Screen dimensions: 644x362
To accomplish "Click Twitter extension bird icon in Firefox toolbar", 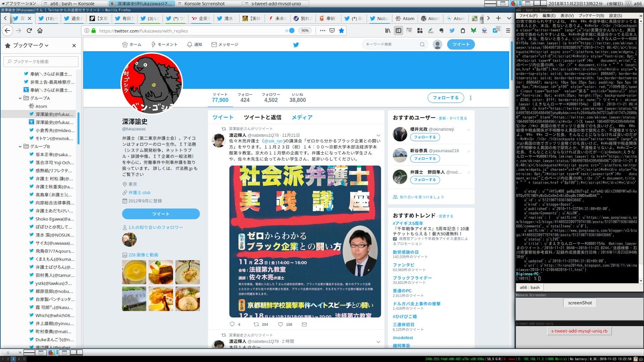I will [x=452, y=31].
